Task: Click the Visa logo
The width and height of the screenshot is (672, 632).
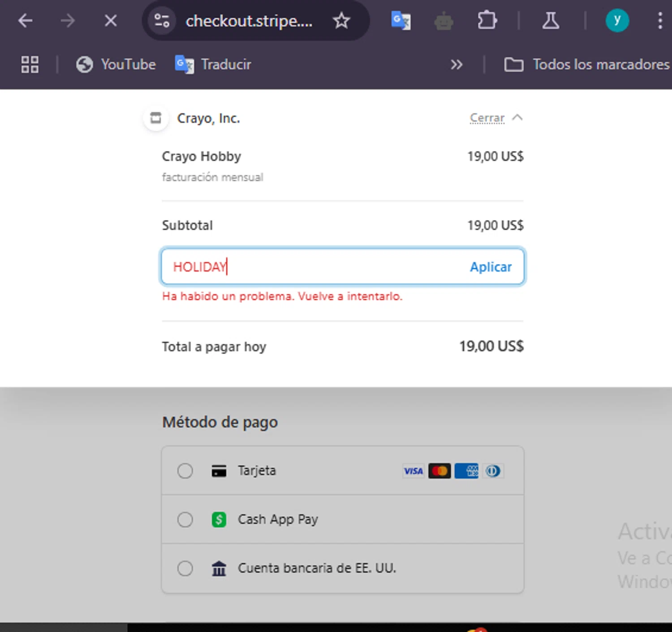Action: coord(414,471)
